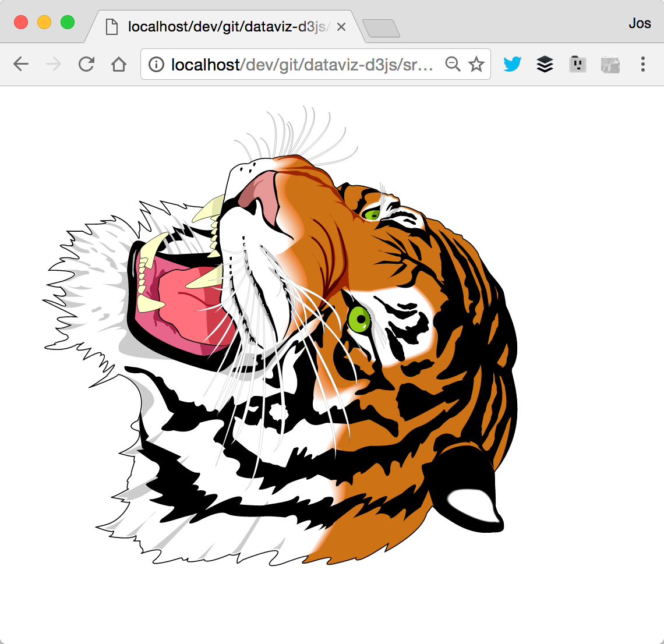
Task: Click the forward navigation arrow
Action: pyautogui.click(x=54, y=65)
